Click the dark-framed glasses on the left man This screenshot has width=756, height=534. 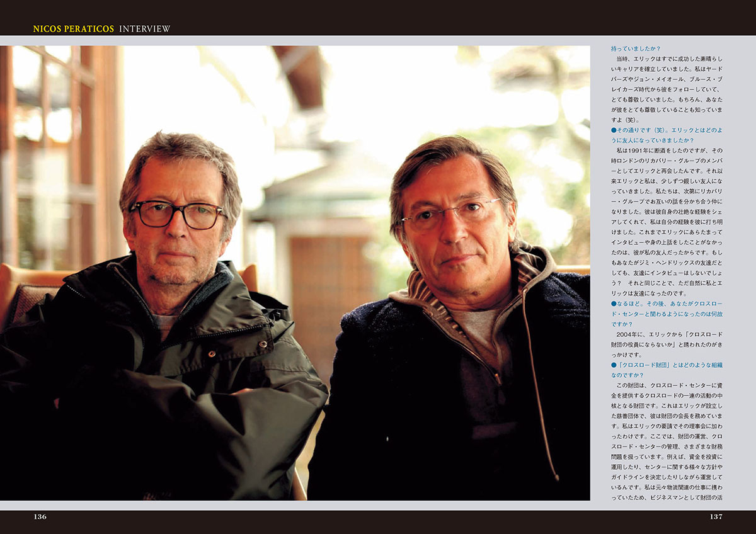click(x=176, y=215)
